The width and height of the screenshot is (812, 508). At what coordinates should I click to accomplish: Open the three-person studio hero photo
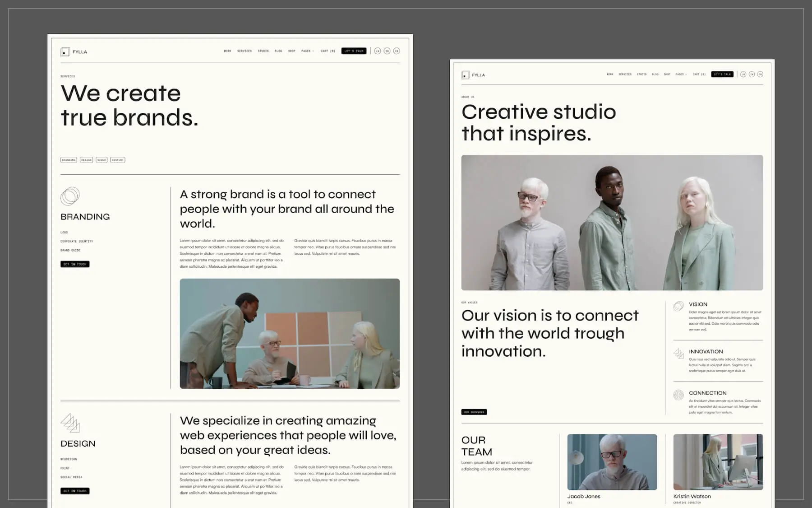pyautogui.click(x=612, y=223)
